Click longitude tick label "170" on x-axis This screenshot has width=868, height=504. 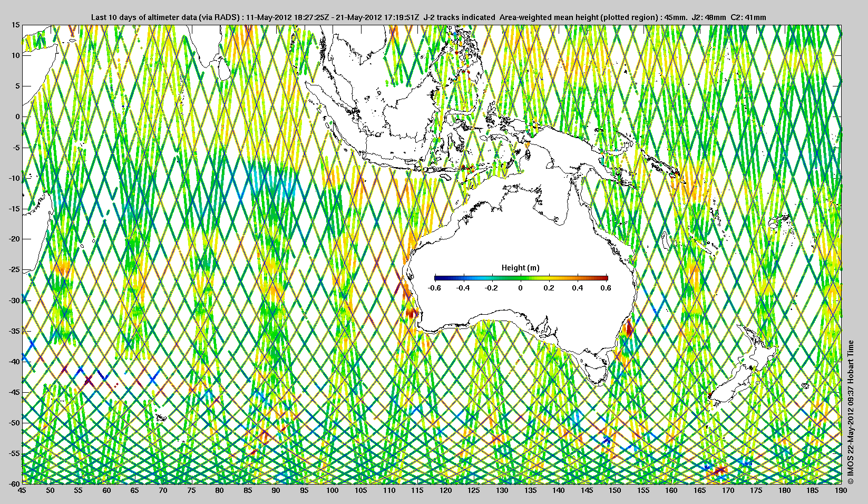728,490
